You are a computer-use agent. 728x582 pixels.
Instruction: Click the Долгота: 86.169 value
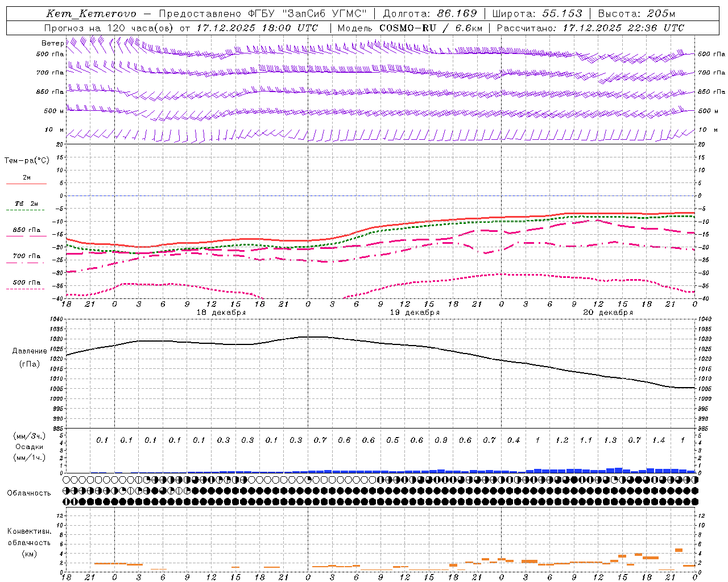pyautogui.click(x=430, y=14)
